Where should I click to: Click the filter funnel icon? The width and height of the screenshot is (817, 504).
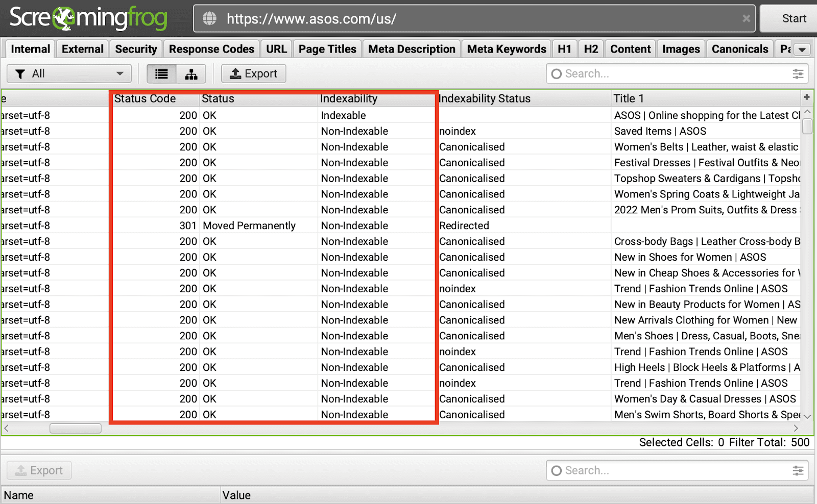point(20,74)
